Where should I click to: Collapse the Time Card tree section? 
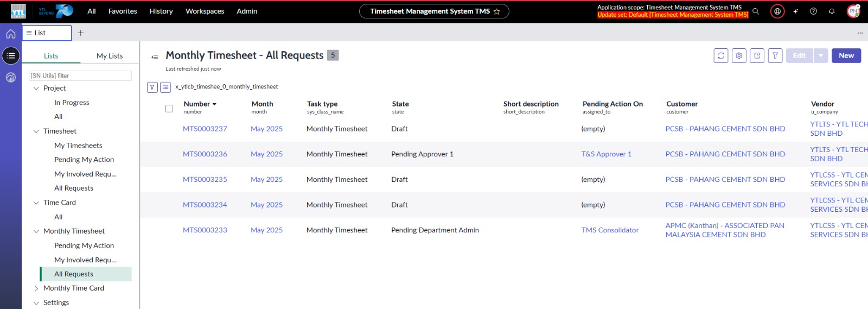(x=36, y=203)
